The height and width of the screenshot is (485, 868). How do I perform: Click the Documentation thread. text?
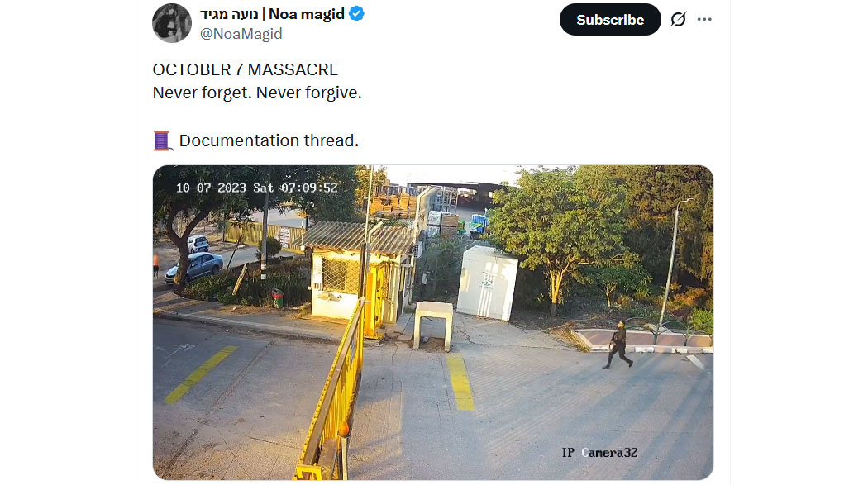tap(269, 140)
